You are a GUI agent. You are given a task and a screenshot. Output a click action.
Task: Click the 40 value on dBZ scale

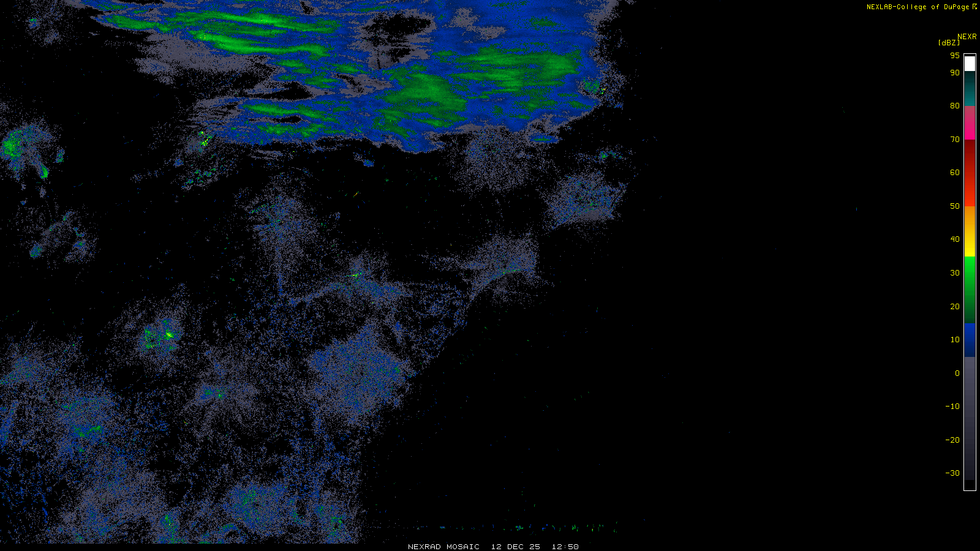tap(955, 239)
